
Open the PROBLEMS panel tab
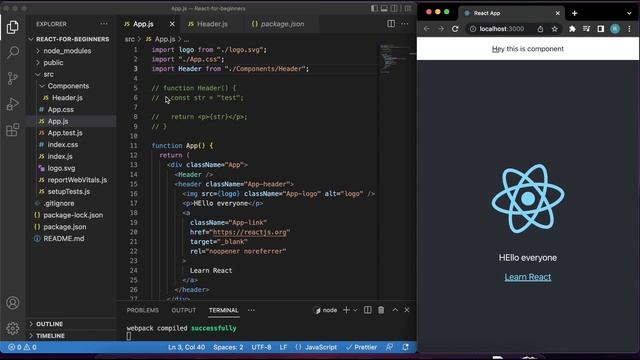142,310
